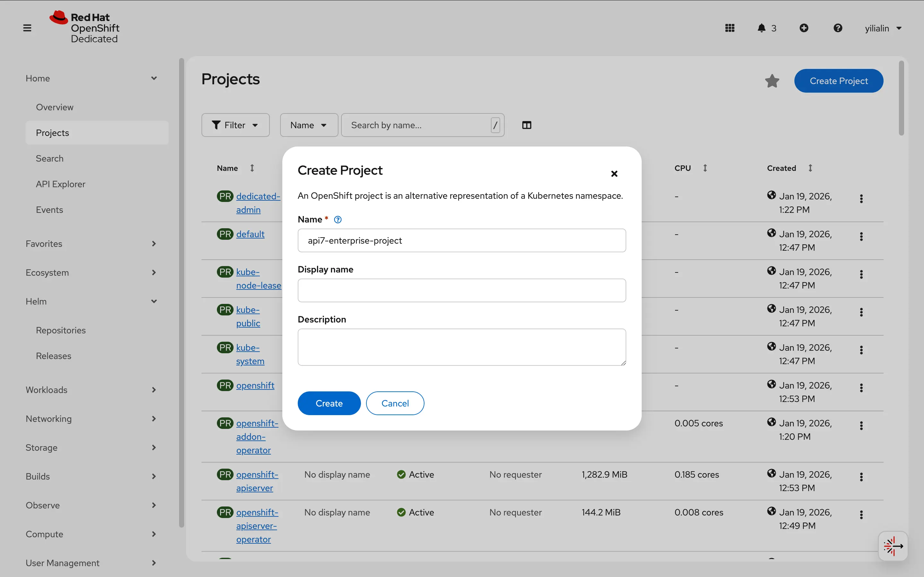The height and width of the screenshot is (577, 924).
Task: Click inside the Description text area
Action: click(461, 347)
